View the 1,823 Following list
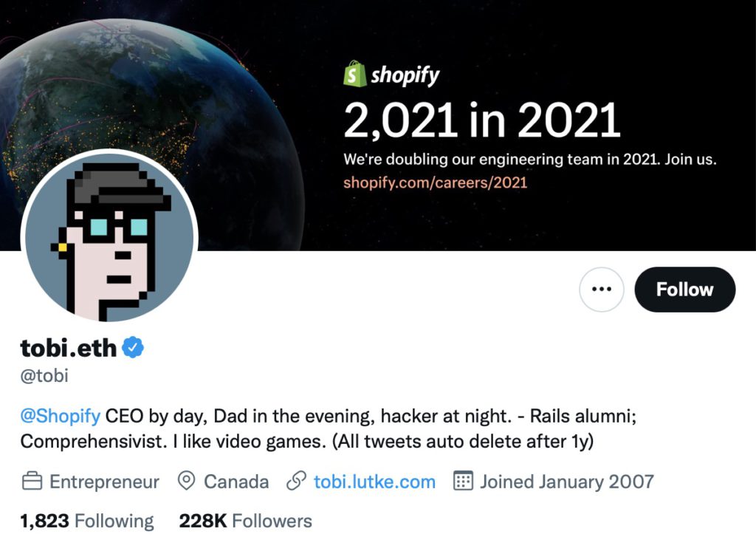Image resolution: width=756 pixels, height=540 pixels. click(87, 521)
